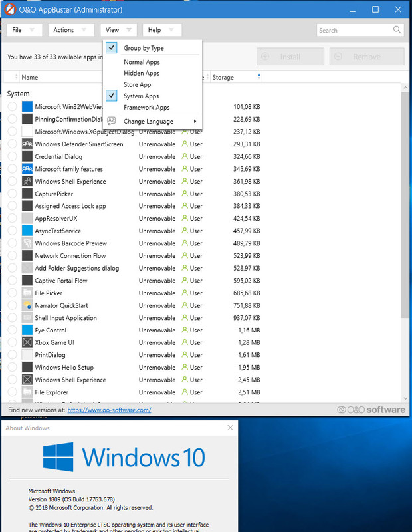
Task: Toggle System Apps in View menu
Action: (141, 96)
